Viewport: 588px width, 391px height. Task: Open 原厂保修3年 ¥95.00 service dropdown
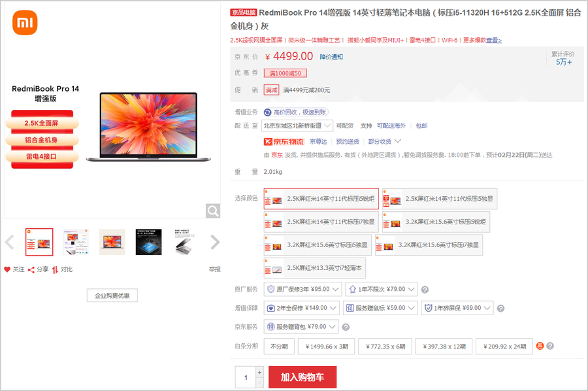(303, 289)
